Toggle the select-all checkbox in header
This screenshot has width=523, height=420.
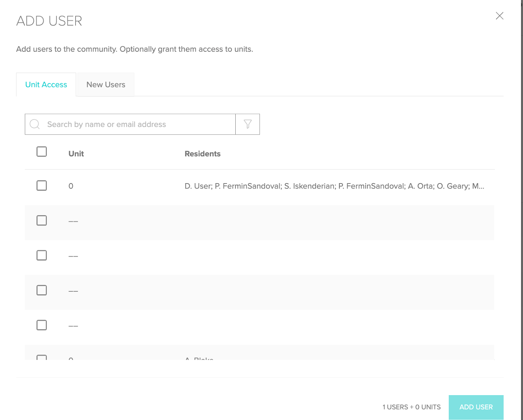pyautogui.click(x=42, y=152)
